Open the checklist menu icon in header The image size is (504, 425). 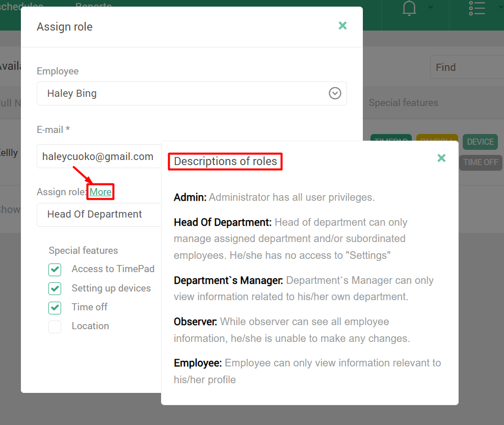tap(477, 8)
